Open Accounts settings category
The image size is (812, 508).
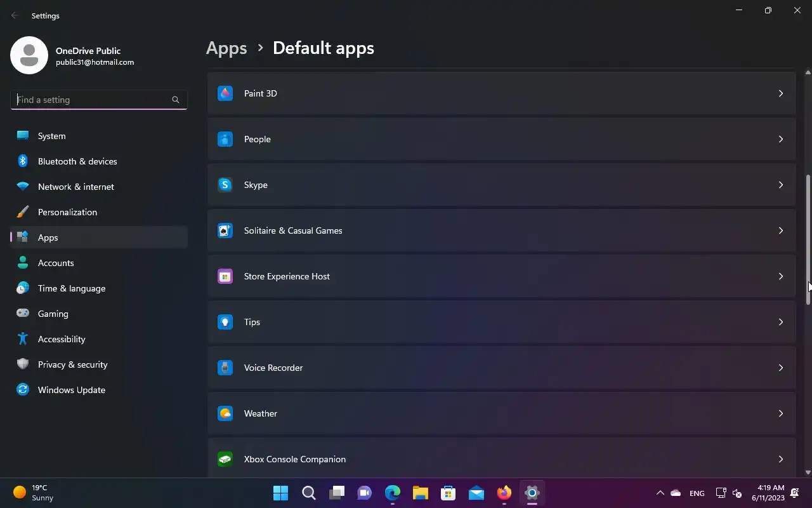99,263
